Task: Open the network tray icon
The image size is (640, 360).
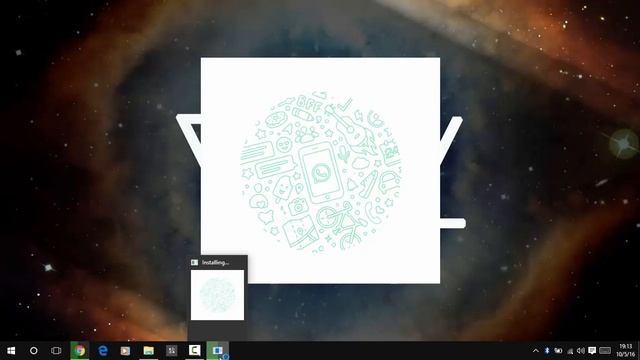Action: click(570, 351)
